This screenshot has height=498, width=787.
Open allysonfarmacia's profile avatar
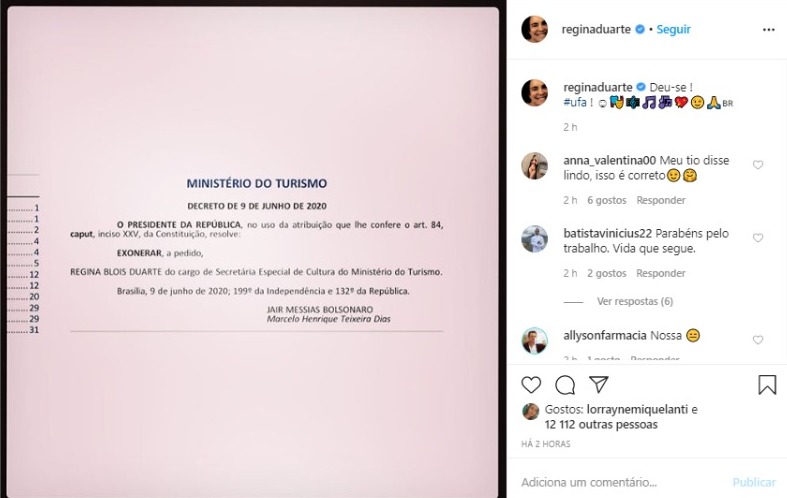(x=535, y=341)
